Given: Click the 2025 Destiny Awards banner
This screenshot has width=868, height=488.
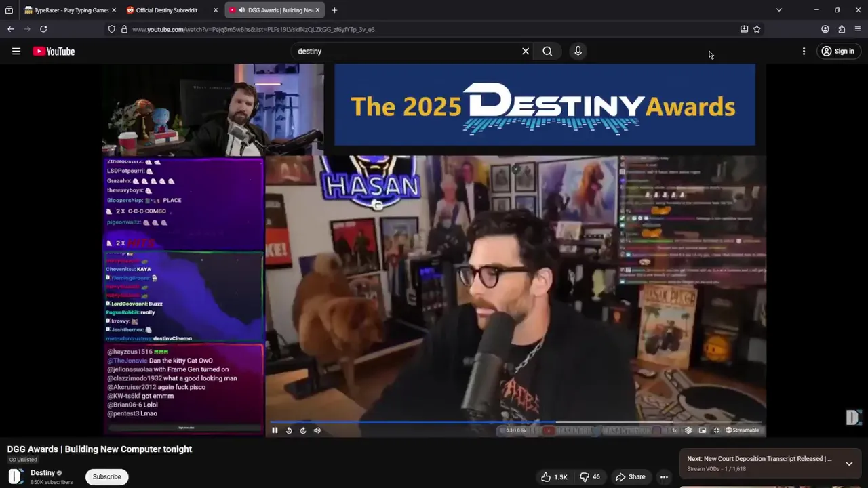Looking at the screenshot, I should tap(545, 105).
